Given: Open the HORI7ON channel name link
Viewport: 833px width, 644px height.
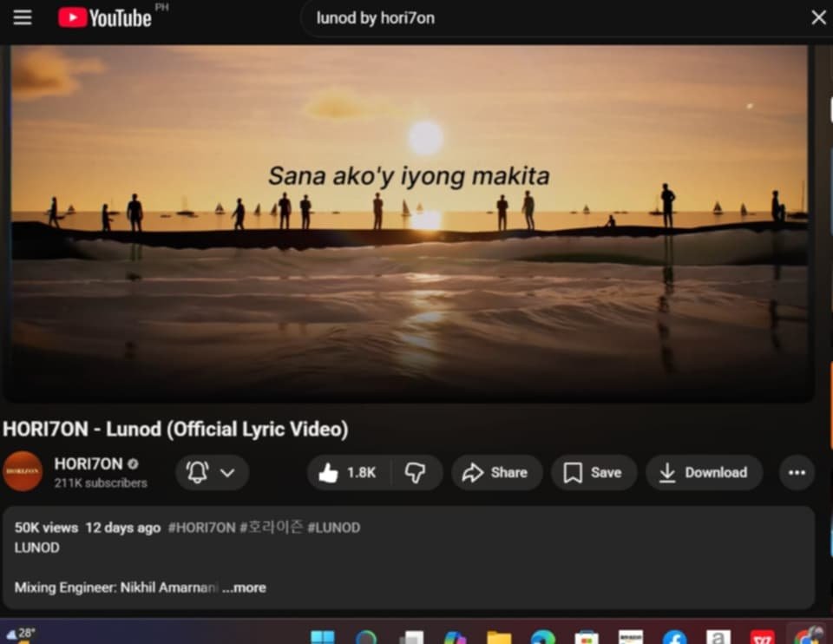Looking at the screenshot, I should [x=89, y=463].
